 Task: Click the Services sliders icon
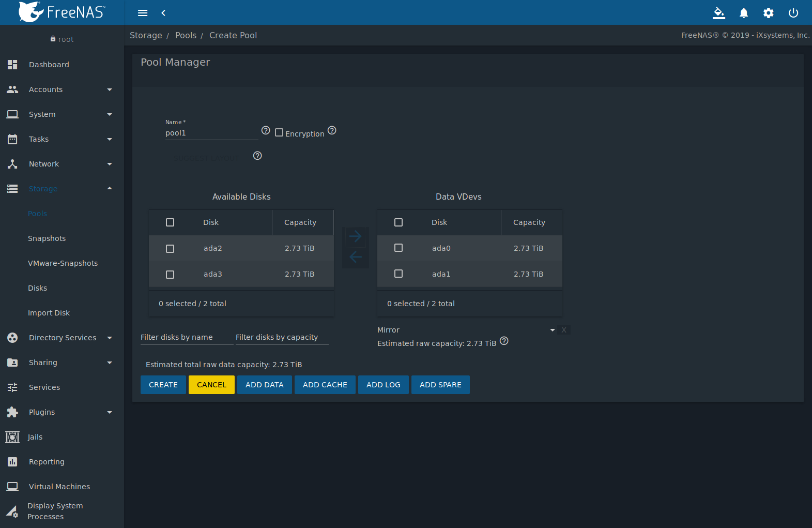tap(12, 387)
